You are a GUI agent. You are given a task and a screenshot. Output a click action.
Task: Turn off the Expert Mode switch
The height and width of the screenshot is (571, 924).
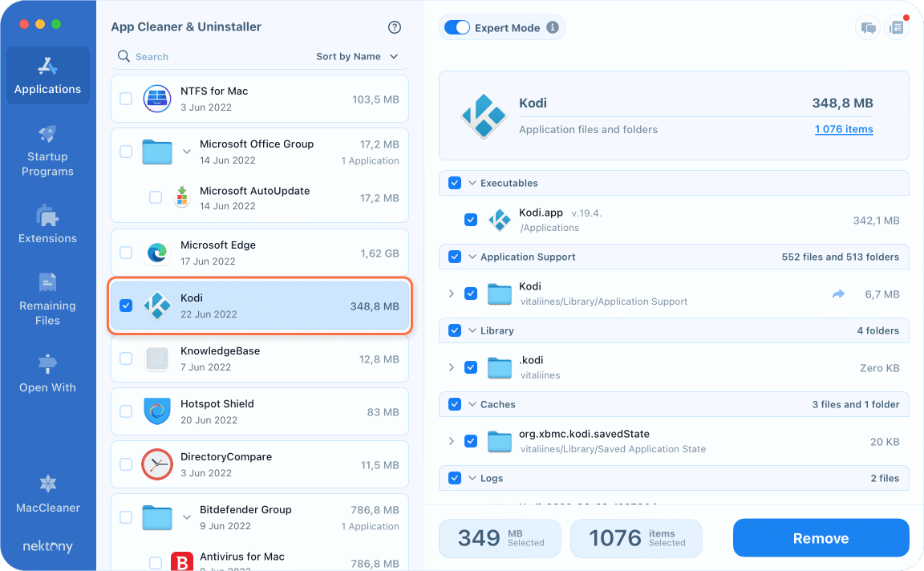coord(456,28)
